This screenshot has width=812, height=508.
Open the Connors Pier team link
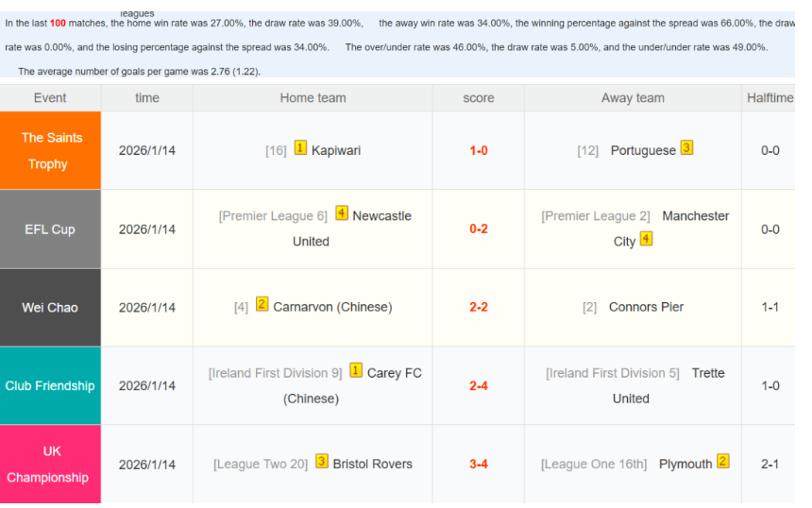[646, 308]
